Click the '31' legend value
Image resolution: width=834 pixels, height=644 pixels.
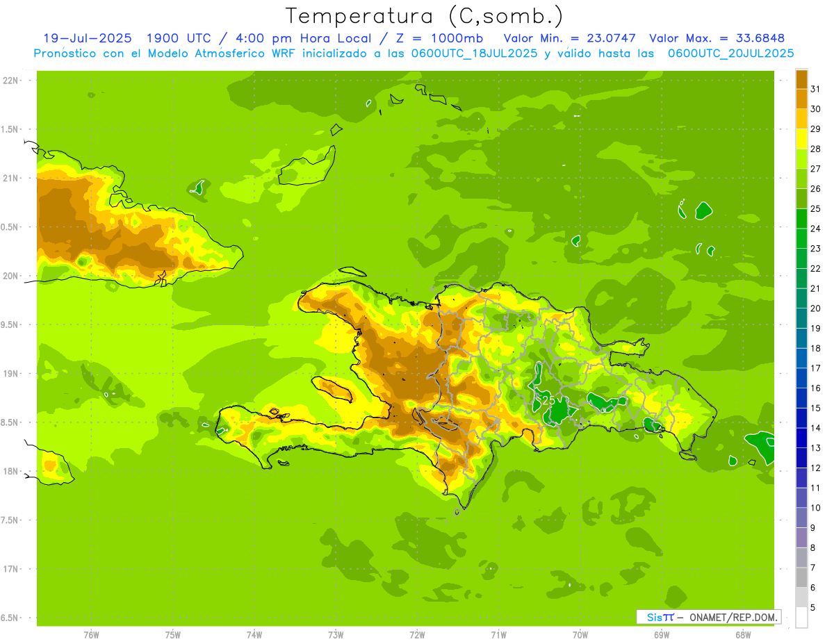815,89
